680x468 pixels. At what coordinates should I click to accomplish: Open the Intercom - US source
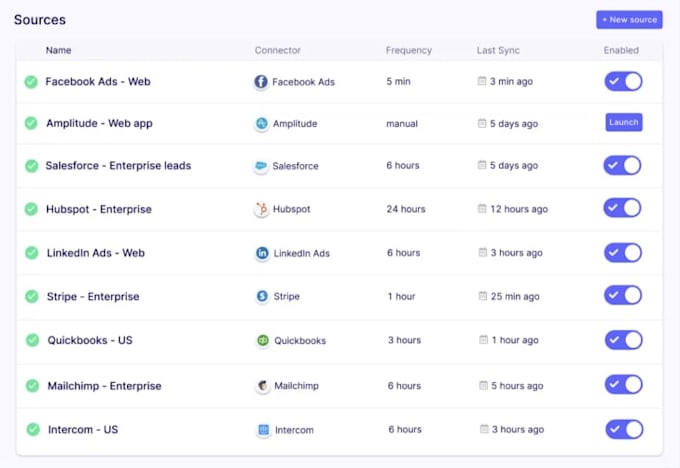click(x=83, y=430)
